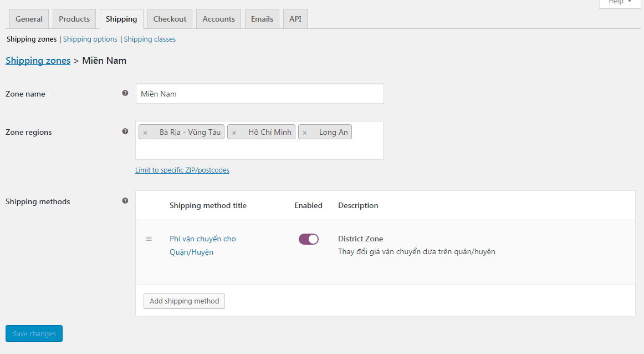The height and width of the screenshot is (354, 644).
Task: Click Limit to specific ZIP/postcodes link
Action: click(x=182, y=170)
